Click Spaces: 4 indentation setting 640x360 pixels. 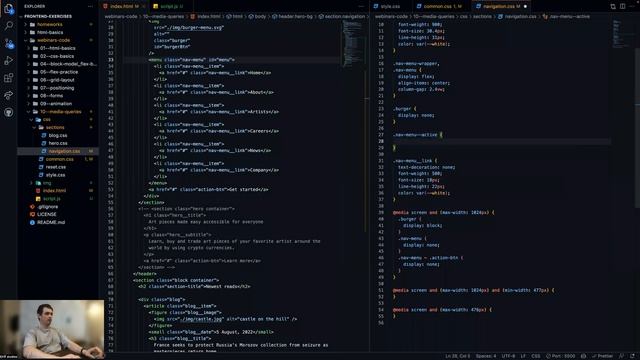click(x=486, y=356)
